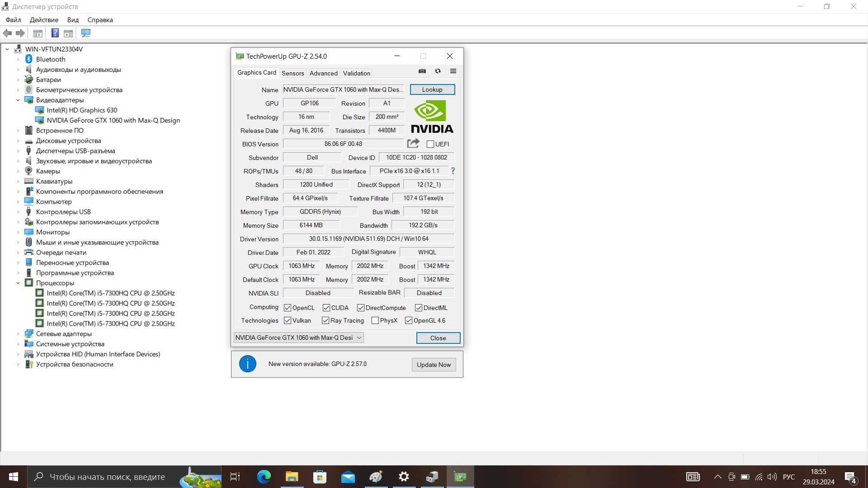The image size is (868, 488).
Task: Open Task View on the taskbar
Action: tap(235, 477)
